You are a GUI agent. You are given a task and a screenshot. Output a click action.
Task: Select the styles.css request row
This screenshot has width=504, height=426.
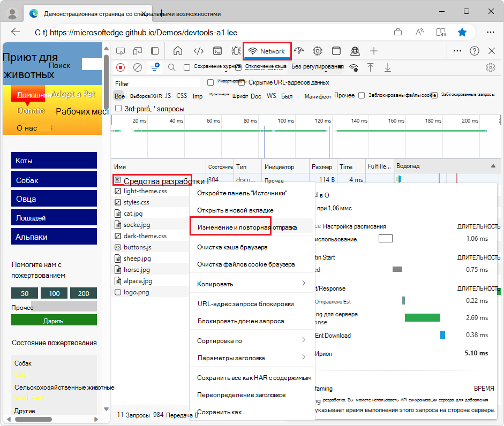pos(151,202)
